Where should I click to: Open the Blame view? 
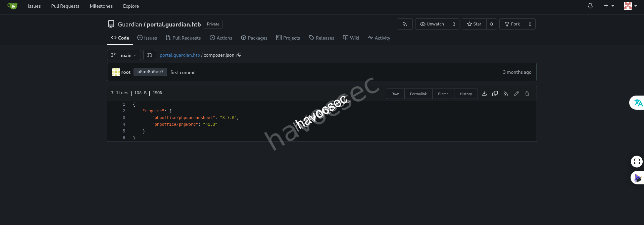coord(443,94)
